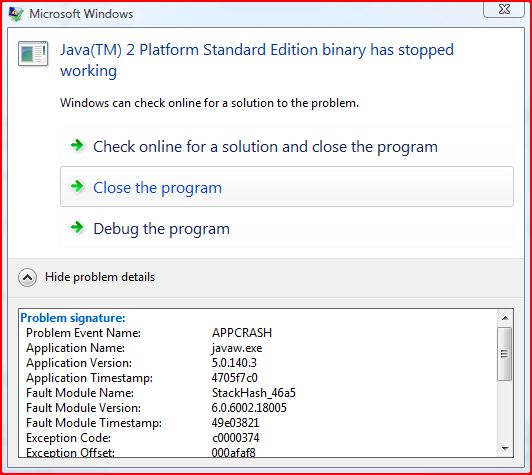532x475 pixels.
Task: Click the Problem signature heading
Action: pos(73,318)
